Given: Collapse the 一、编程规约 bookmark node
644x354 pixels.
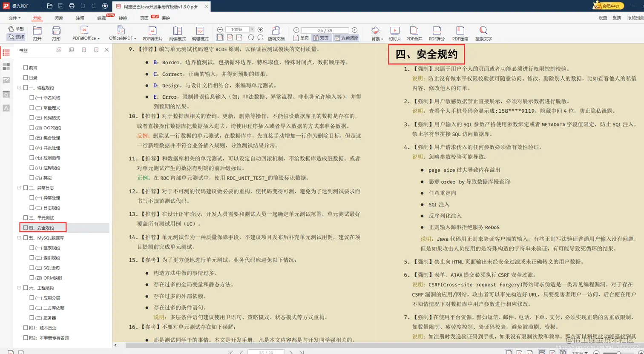Looking at the screenshot, I should [19, 88].
